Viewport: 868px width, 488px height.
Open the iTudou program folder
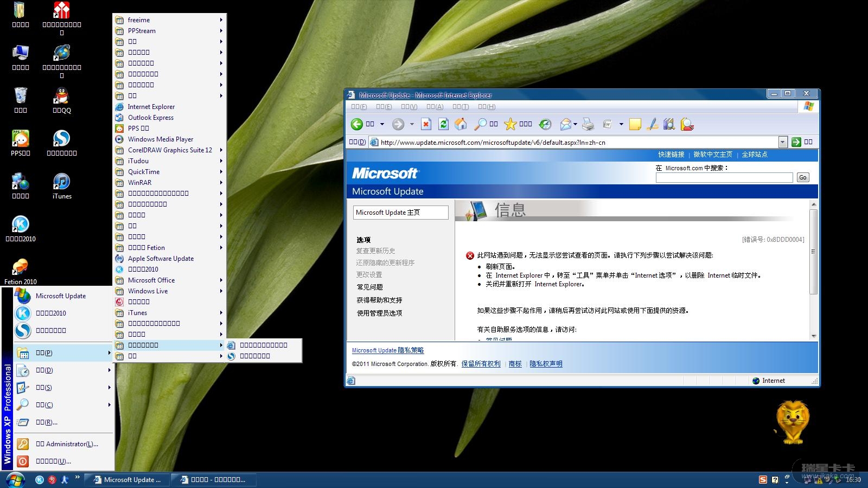169,161
